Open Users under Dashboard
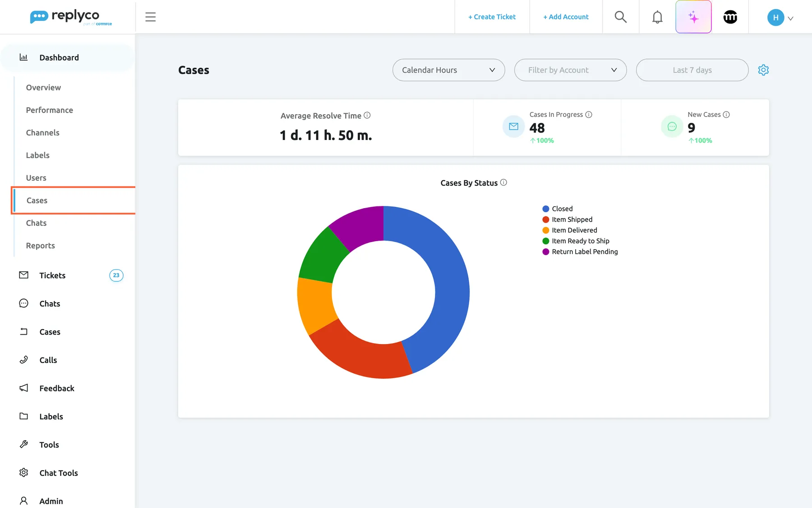The height and width of the screenshot is (508, 812). [x=36, y=178]
